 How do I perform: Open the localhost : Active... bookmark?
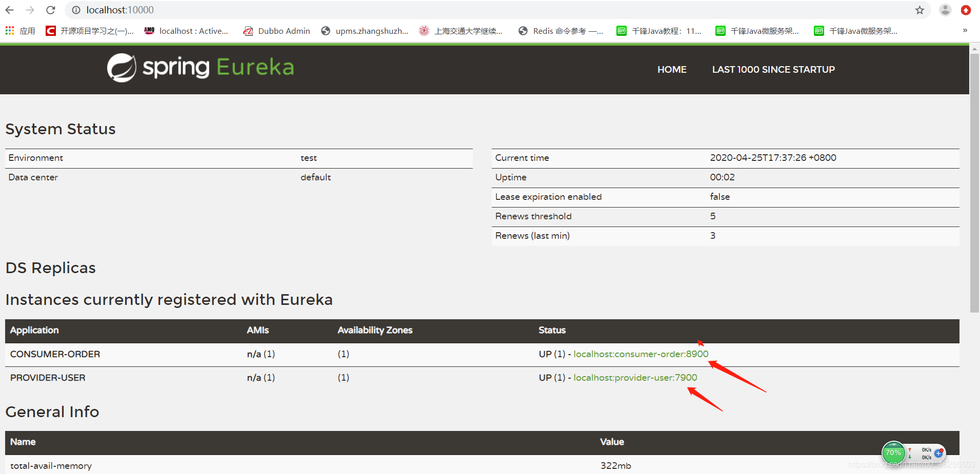pos(186,31)
